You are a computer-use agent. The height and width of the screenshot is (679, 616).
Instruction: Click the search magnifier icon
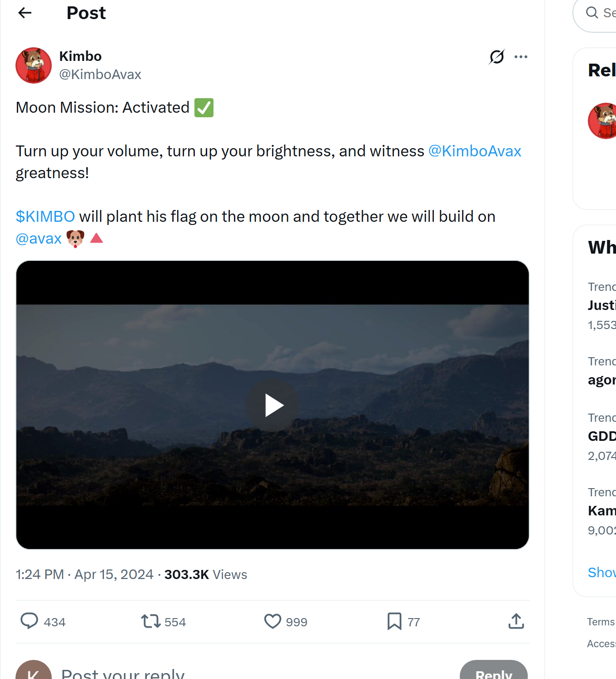point(591,13)
